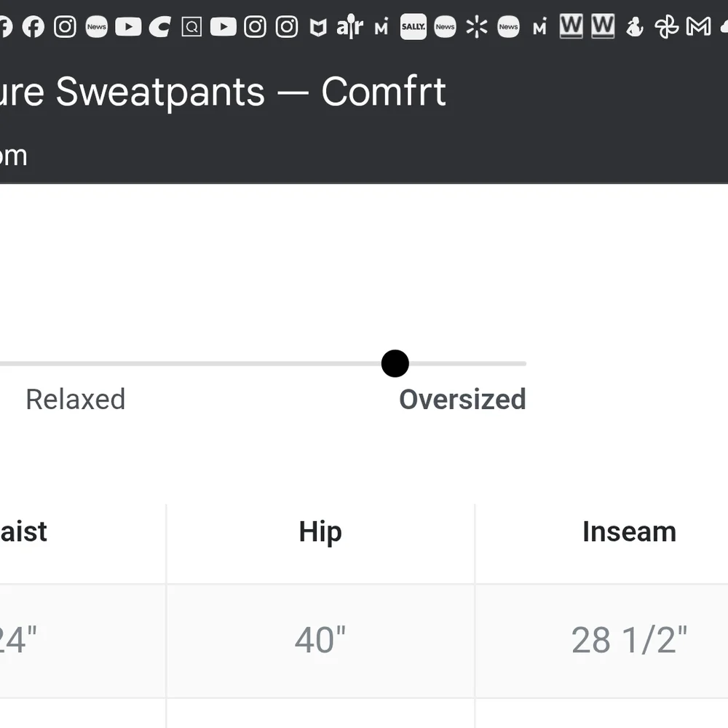The height and width of the screenshot is (728, 728).
Task: Click the fit slider's black handle
Action: (395, 363)
